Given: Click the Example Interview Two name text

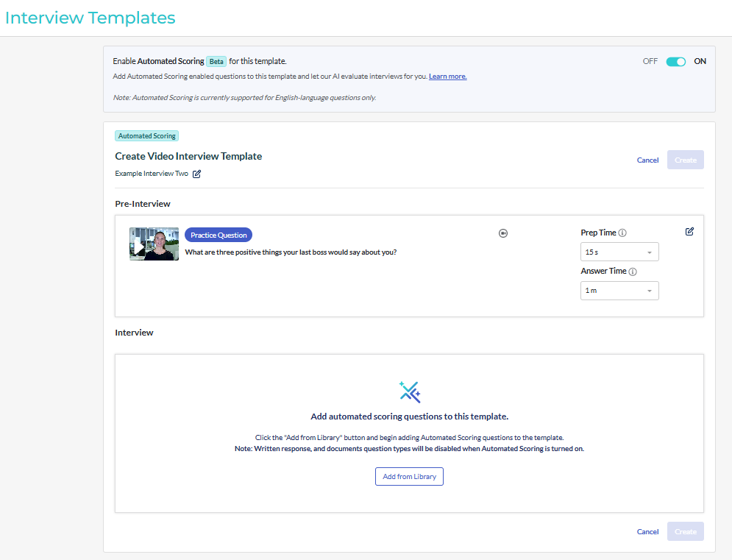Looking at the screenshot, I should click(152, 173).
